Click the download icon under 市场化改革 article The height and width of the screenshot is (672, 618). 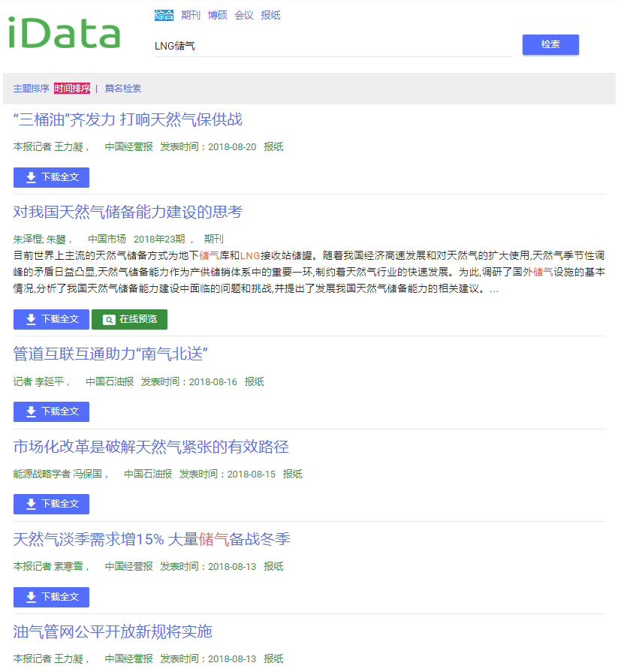pos(30,504)
